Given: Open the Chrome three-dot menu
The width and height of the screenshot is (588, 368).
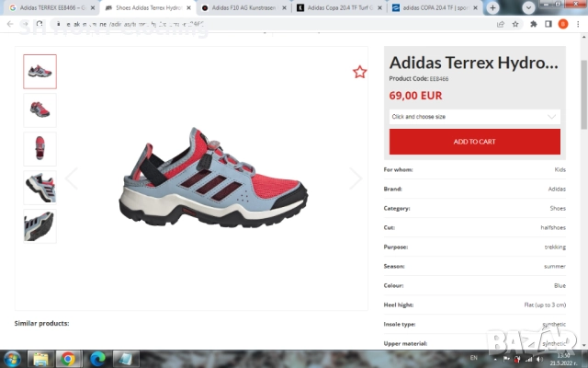Looking at the screenshot, I should click(x=578, y=24).
